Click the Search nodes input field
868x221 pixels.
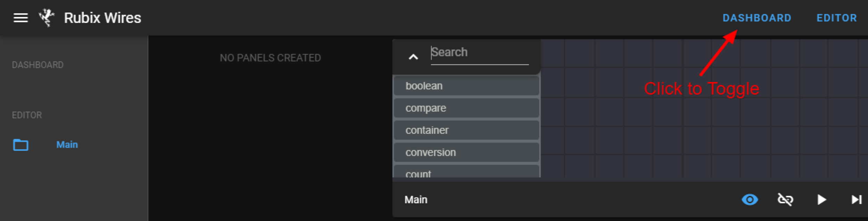[479, 53]
